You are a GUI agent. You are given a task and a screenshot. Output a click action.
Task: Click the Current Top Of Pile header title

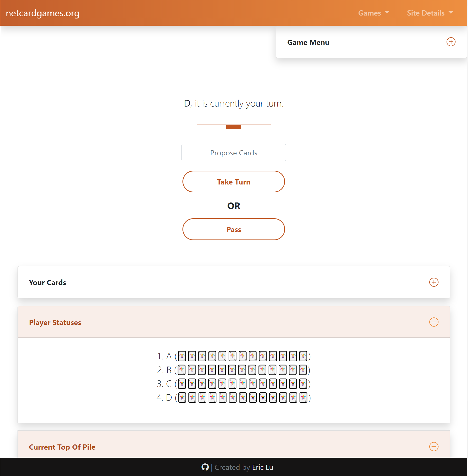(62, 447)
